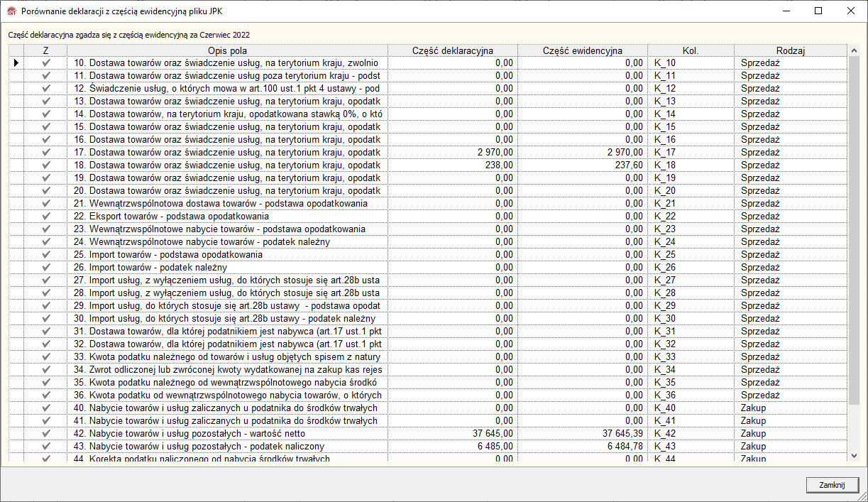Toggle the checkmark in row 18
The width and height of the screenshot is (868, 502).
(x=46, y=165)
